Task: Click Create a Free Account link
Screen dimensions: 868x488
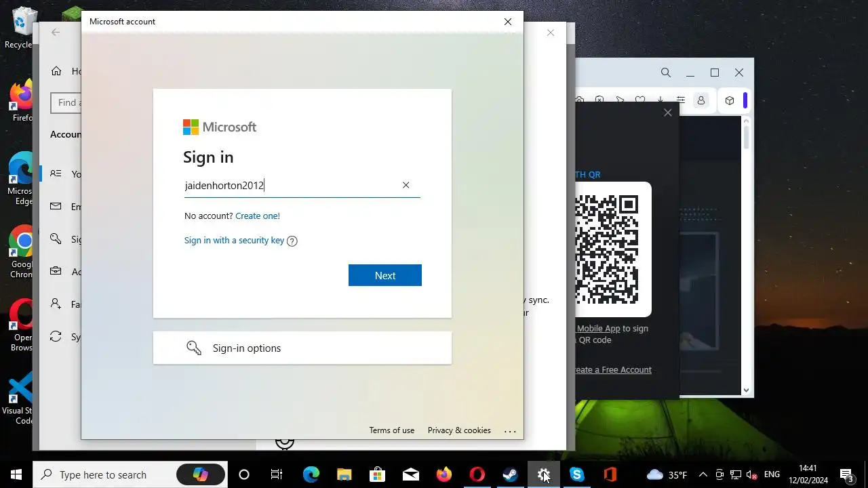Action: tap(613, 369)
